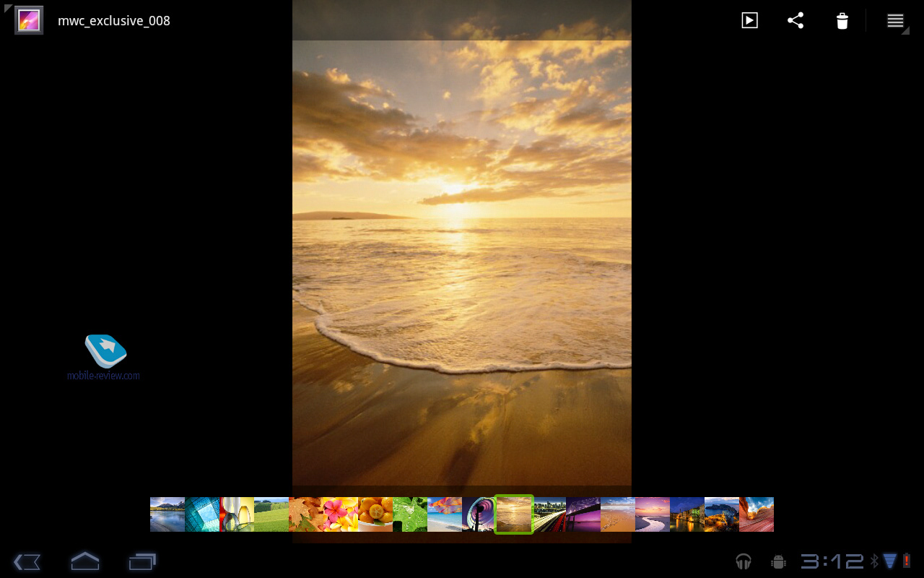Select the pink plumeria flowers thumbnail
The height and width of the screenshot is (578, 924).
[x=341, y=514]
